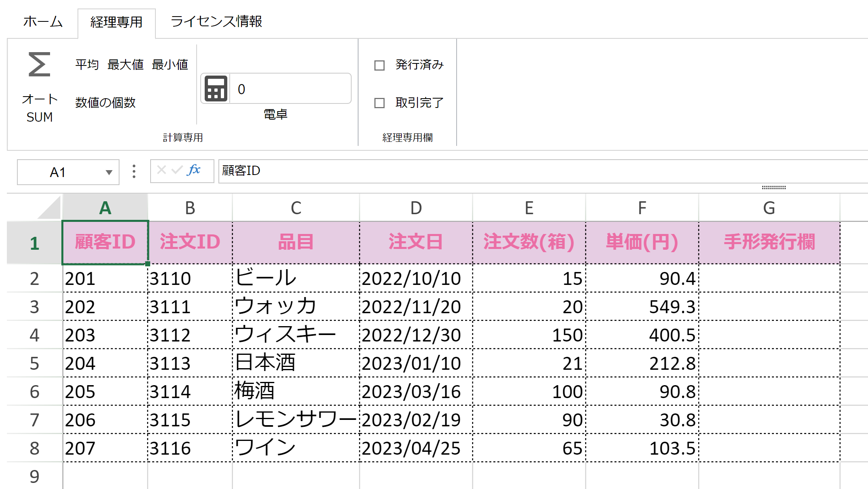868x489 pixels.
Task: Click the fx insert function icon
Action: 194,170
